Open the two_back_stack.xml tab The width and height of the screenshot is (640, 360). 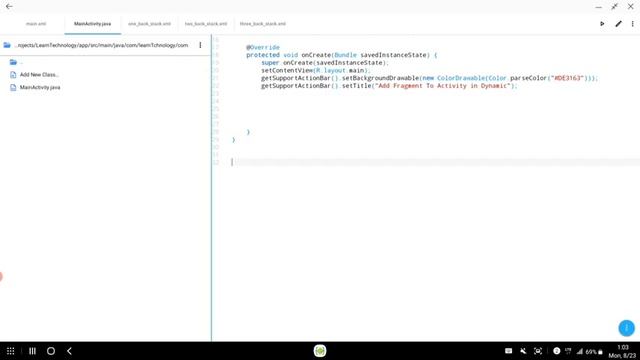[206, 24]
